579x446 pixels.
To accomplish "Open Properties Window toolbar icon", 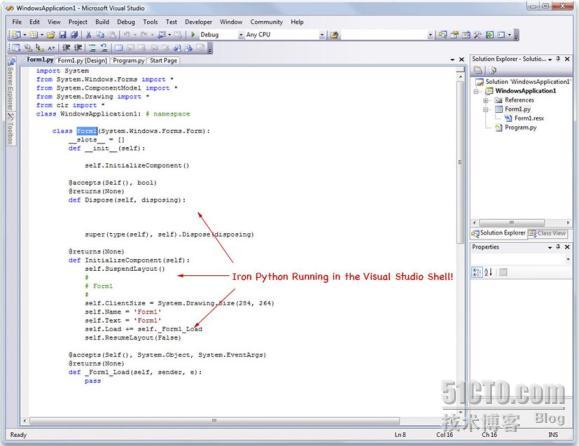I will (455, 35).
